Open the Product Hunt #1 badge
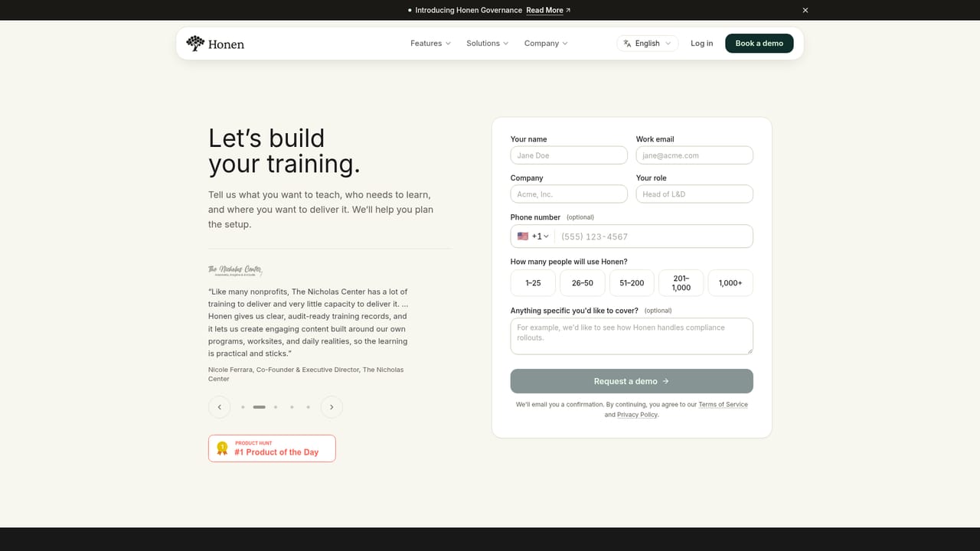Image resolution: width=980 pixels, height=551 pixels. (272, 448)
